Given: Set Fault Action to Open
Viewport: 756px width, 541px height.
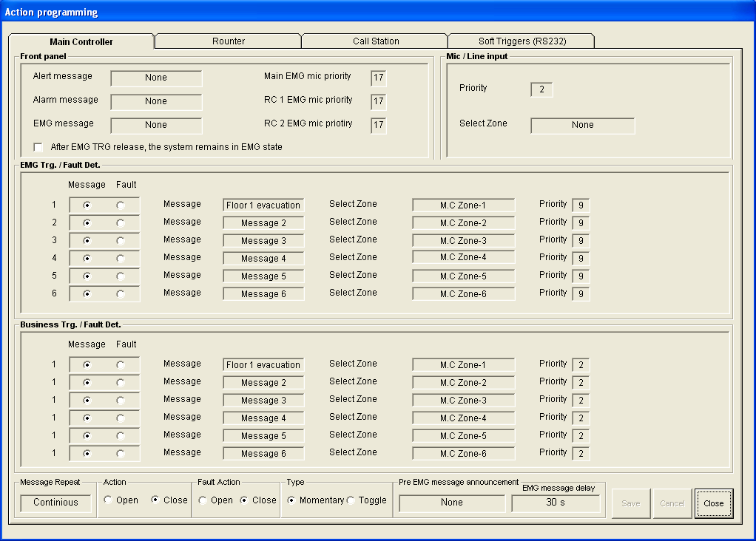Looking at the screenshot, I should [203, 500].
